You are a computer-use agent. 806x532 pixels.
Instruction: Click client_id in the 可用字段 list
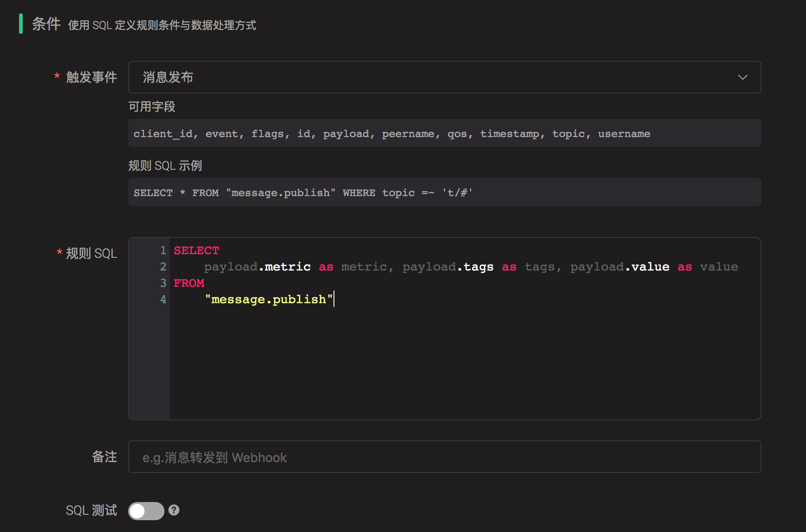point(163,134)
